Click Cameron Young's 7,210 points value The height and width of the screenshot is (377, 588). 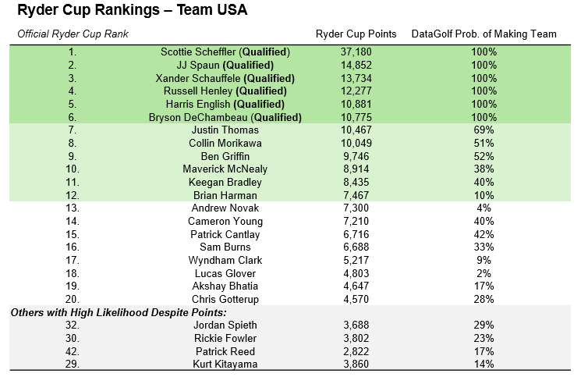point(356,222)
